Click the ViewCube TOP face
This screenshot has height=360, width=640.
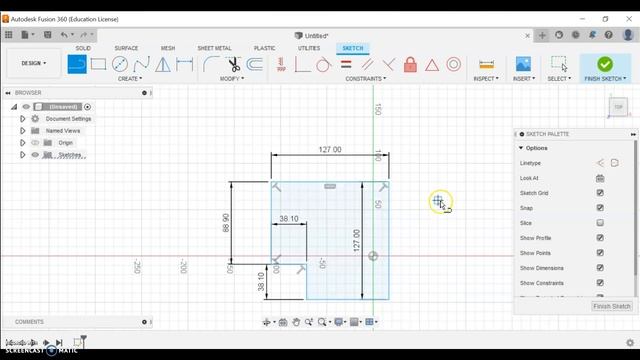[x=618, y=107]
